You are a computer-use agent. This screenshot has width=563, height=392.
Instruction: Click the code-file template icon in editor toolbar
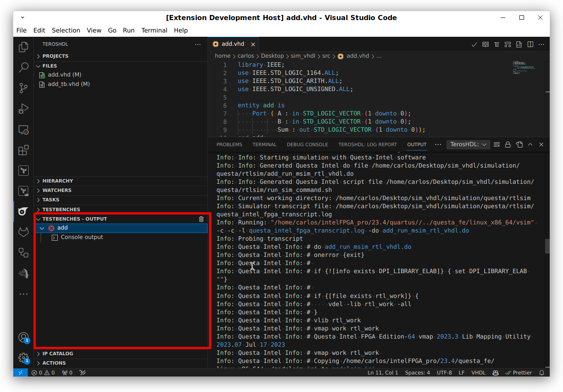pyautogui.click(x=519, y=44)
